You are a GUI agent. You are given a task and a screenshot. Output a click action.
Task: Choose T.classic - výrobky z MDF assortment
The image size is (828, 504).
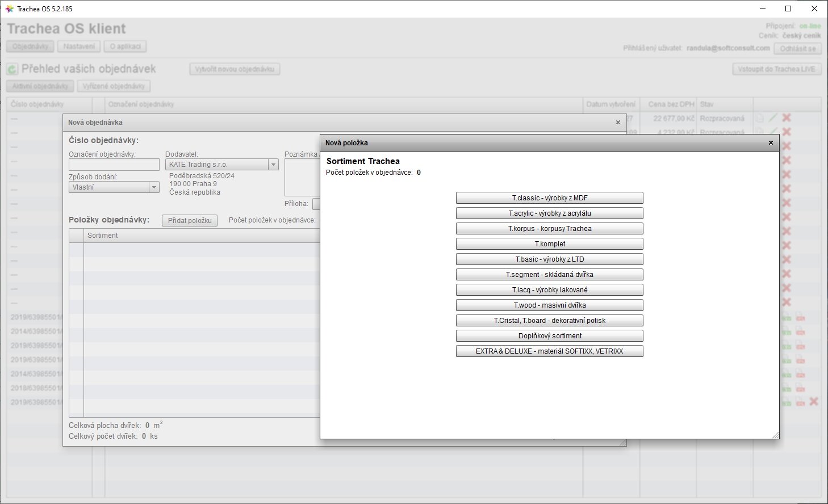549,198
